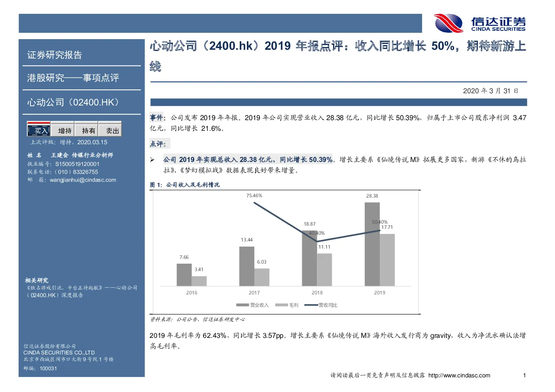Click the chart caption 图 1：公司收入及毛利情况
555x392 pixels.
(x=184, y=185)
